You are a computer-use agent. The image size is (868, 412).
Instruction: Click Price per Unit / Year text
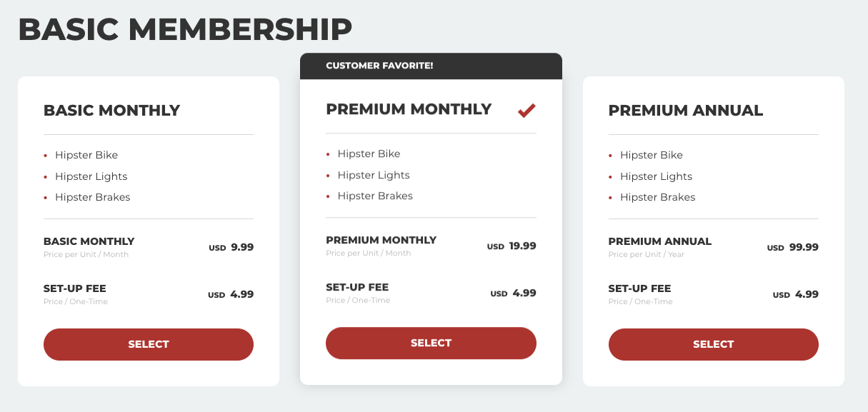(x=647, y=255)
